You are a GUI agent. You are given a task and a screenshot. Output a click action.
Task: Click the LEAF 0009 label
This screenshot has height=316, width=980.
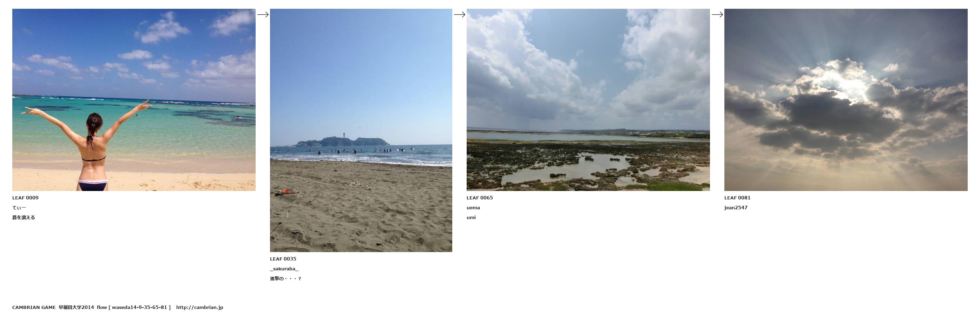click(x=26, y=198)
